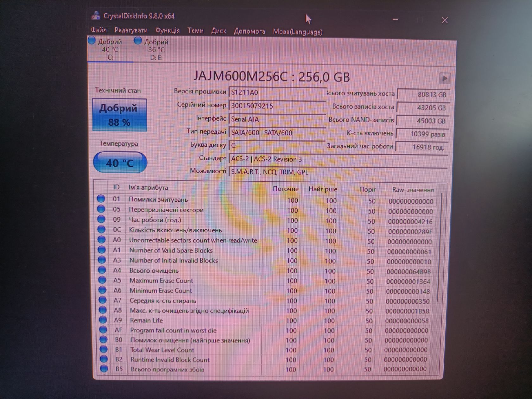Screen dimensions: 532x399
Task: Click the next disk arrow button
Action: [x=445, y=78]
